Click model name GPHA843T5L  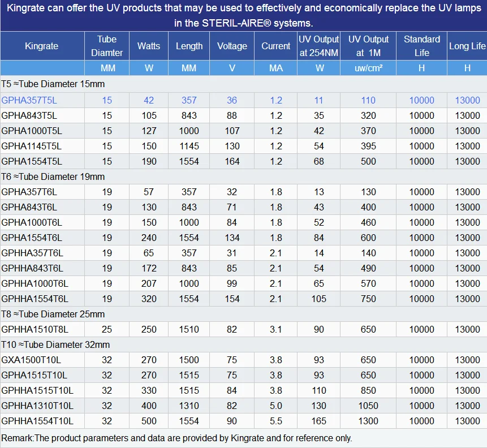29,115
